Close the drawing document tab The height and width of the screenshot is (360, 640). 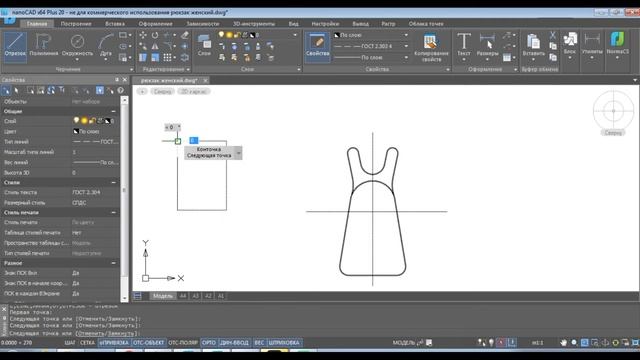[206, 80]
